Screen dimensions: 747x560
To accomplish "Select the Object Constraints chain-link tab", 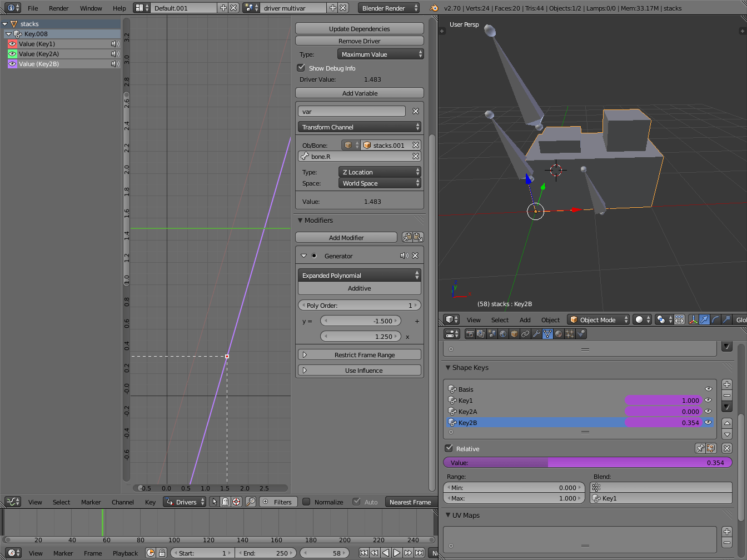I will [525, 333].
